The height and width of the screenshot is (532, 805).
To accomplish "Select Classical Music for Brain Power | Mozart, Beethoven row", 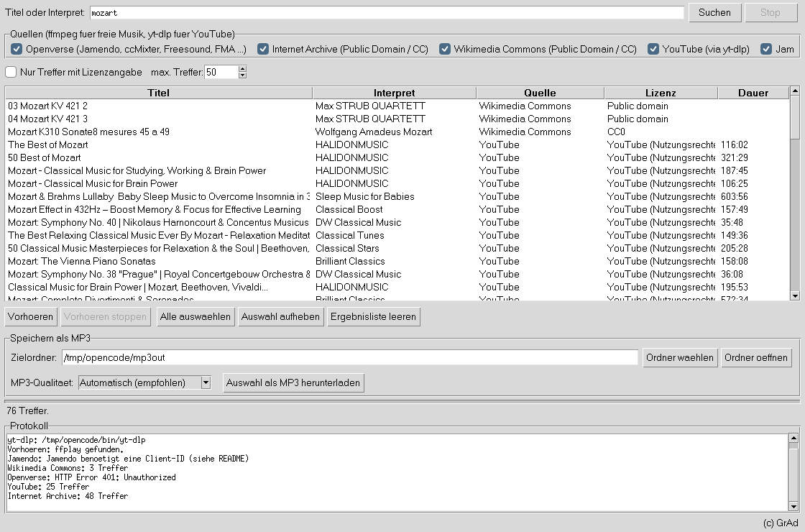I will click(x=397, y=287).
